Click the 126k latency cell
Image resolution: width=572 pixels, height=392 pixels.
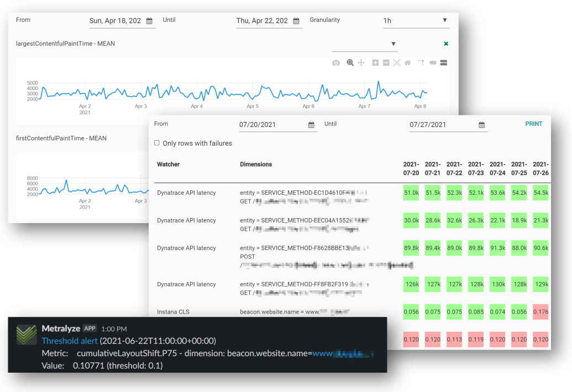[411, 284]
